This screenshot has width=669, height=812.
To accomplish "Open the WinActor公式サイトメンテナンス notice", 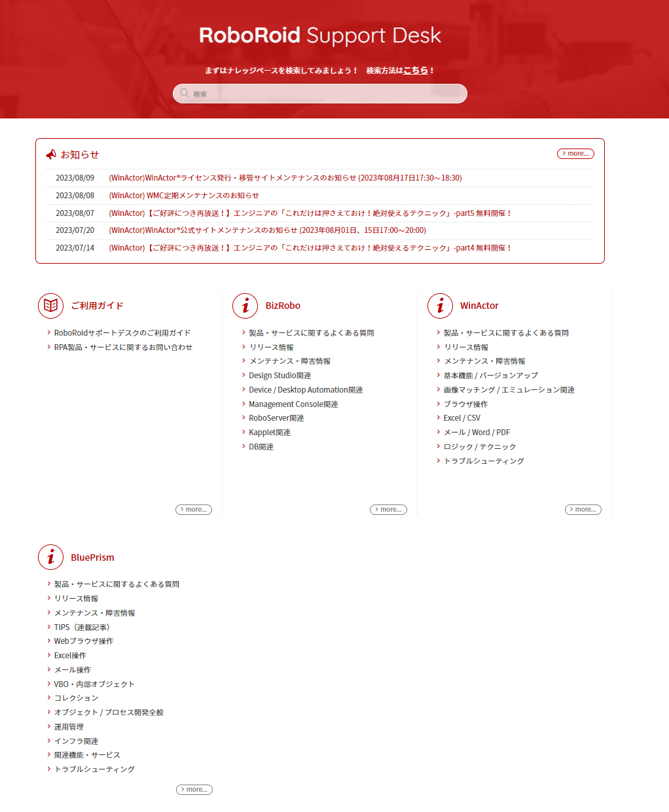I will click(x=267, y=230).
